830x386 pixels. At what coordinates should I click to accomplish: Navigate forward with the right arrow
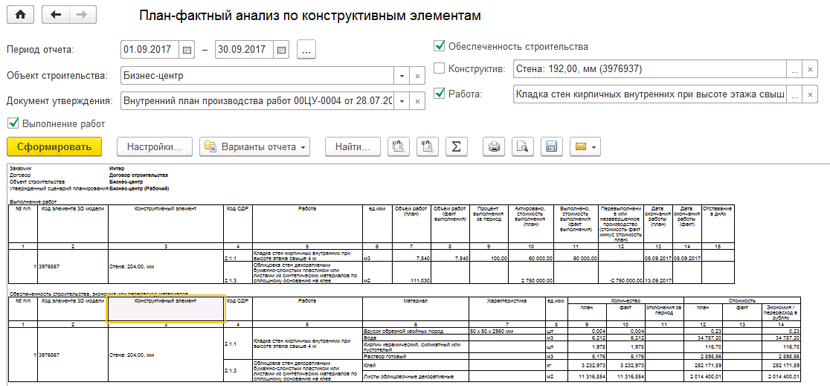[x=83, y=15]
